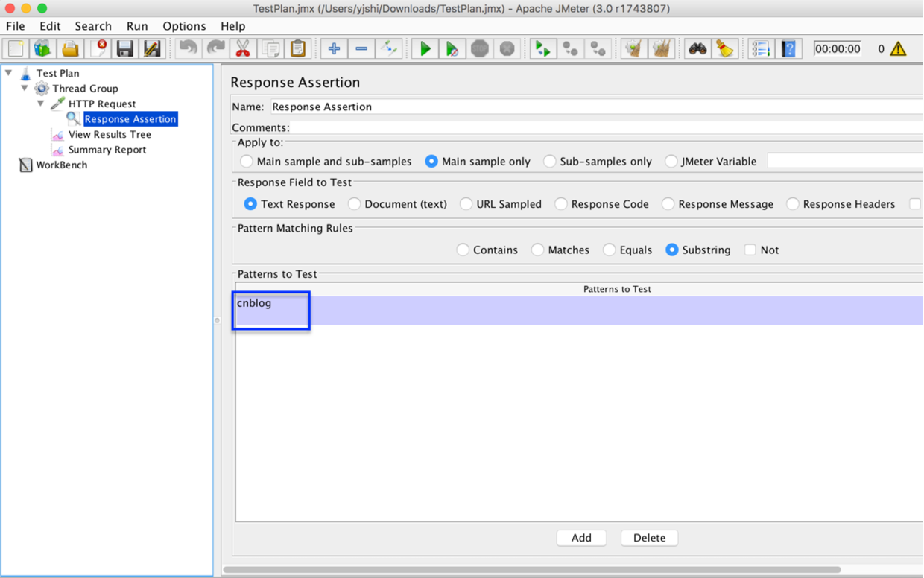Viewport: 924px width, 578px height.
Task: Click the Open file icon
Action: 71,49
